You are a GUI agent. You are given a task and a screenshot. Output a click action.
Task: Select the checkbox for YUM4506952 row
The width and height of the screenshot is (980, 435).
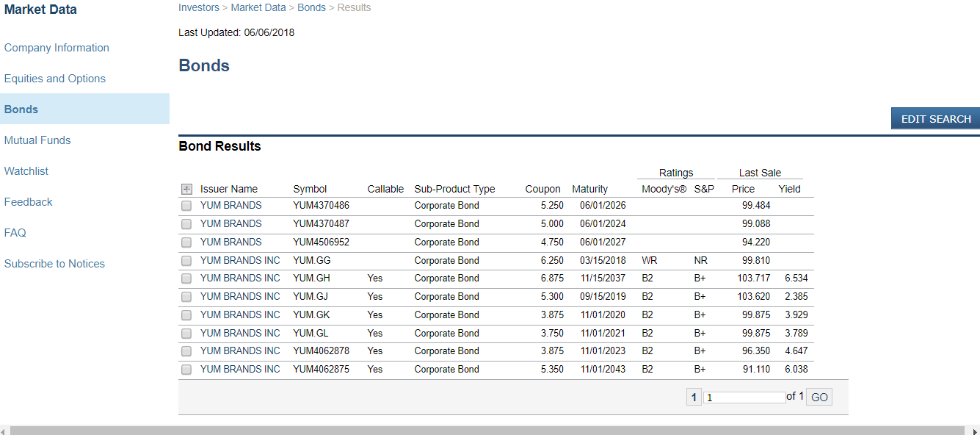coord(186,242)
